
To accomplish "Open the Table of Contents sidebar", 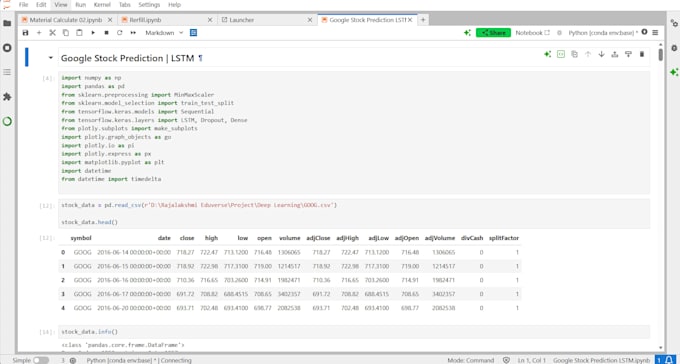I will click(7, 72).
